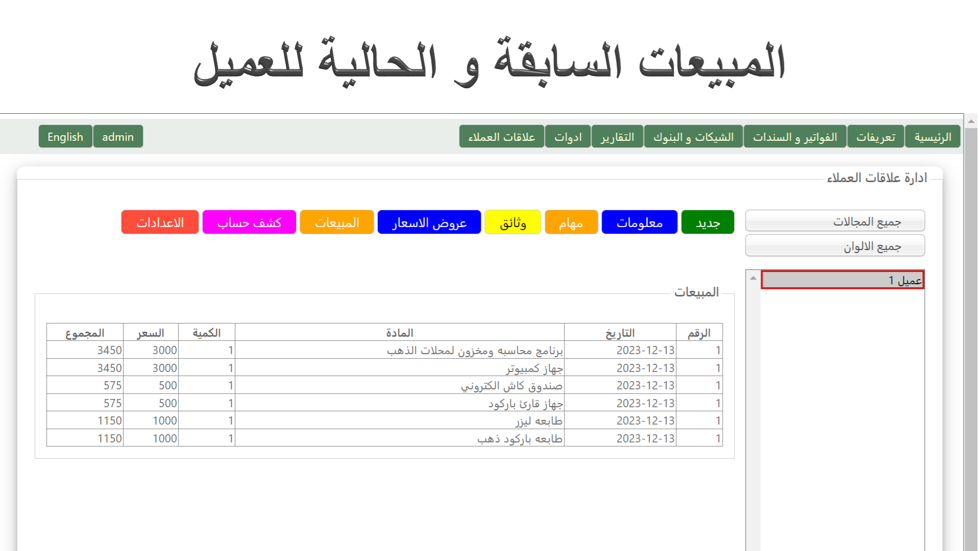Screen dimensions: 980x551
Task: Open the blue معلومات tab
Action: [639, 222]
